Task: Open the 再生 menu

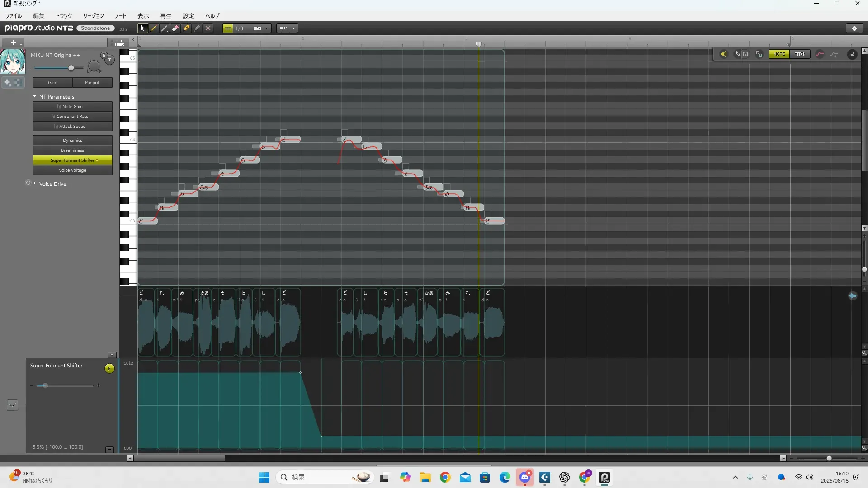Action: 165,15
